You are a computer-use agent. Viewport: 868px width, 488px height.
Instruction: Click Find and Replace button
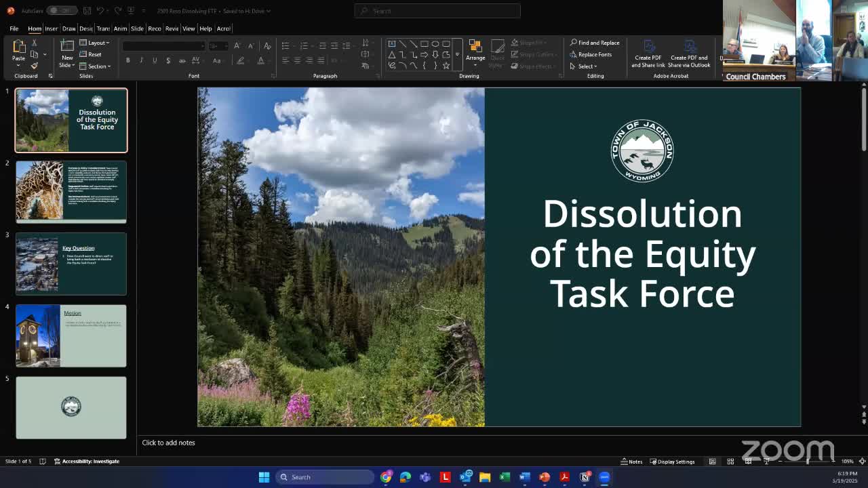click(x=595, y=43)
